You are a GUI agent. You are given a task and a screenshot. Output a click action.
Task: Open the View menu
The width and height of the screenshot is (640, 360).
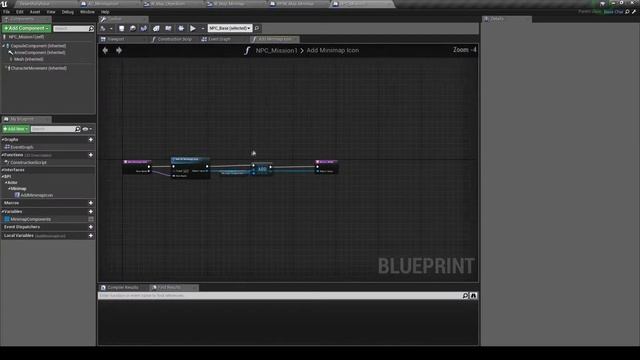51,12
